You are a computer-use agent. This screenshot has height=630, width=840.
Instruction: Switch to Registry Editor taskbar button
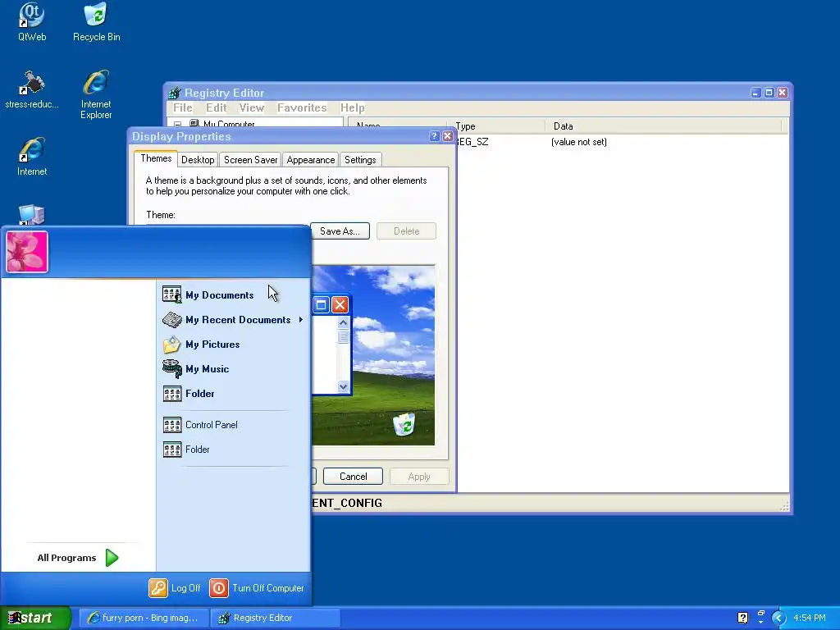(x=276, y=618)
